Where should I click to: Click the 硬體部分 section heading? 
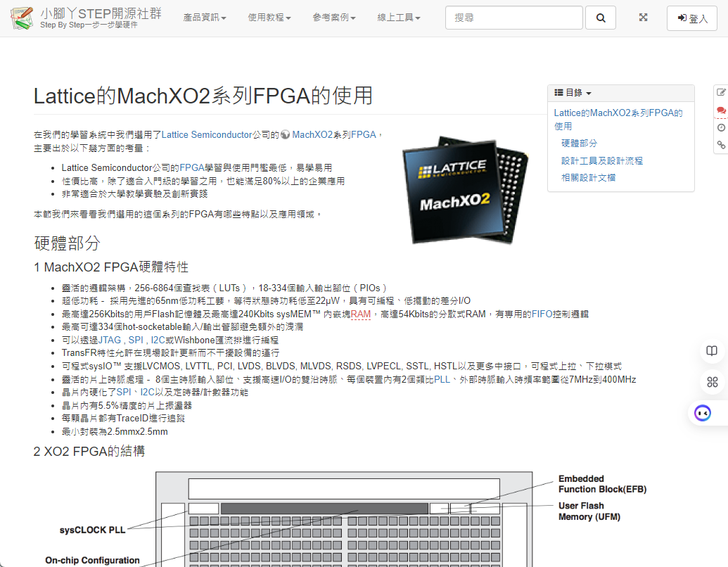tap(67, 243)
